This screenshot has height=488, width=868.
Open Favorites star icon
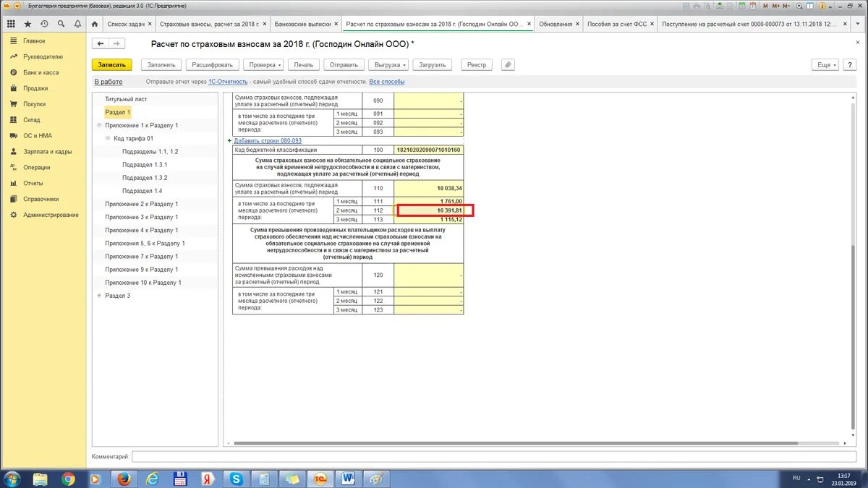(x=29, y=24)
